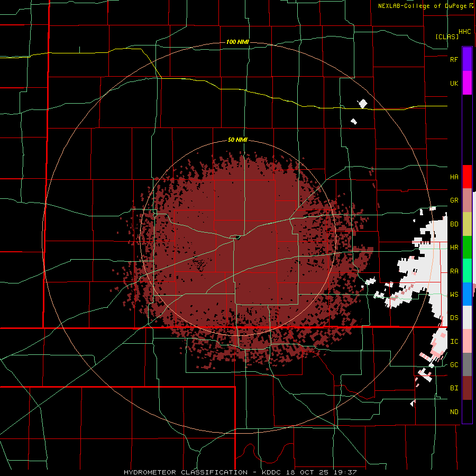This screenshot has height=476, width=476.
Task: Click the HHC product code label
Action: click(465, 32)
